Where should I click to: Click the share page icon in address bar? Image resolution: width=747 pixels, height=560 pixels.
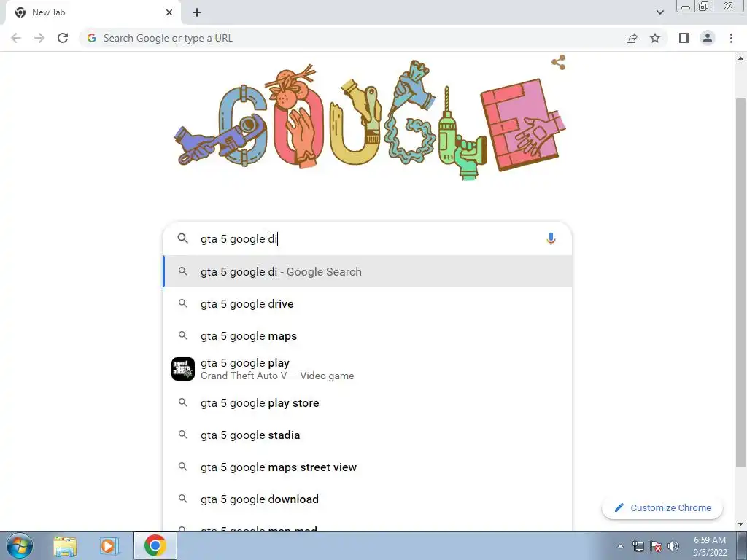point(632,38)
